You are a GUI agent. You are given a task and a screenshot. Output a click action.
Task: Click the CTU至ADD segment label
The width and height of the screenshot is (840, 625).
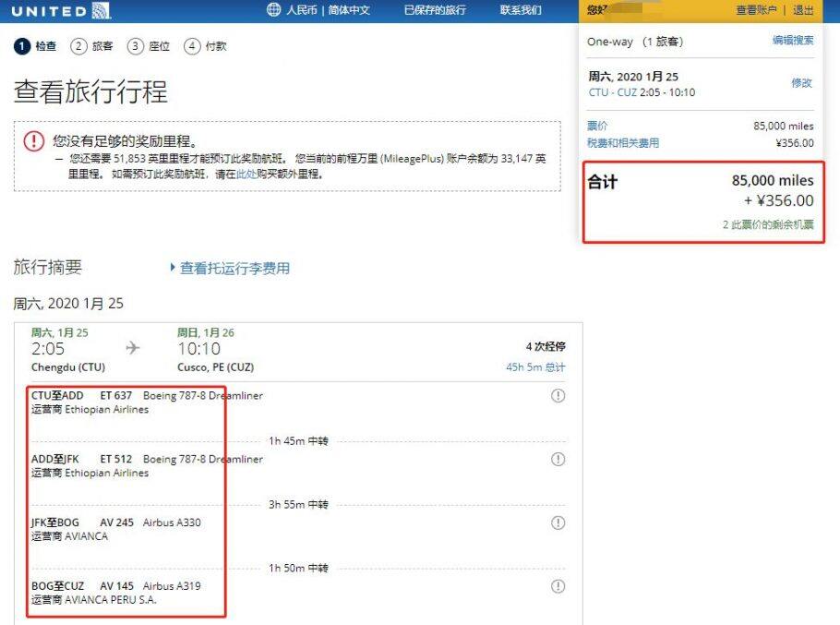pyautogui.click(x=57, y=396)
